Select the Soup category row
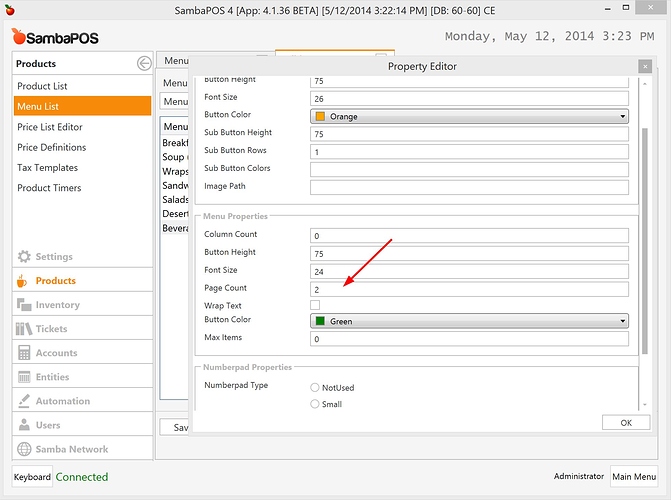Image resolution: width=671 pixels, height=500 pixels. click(175, 157)
